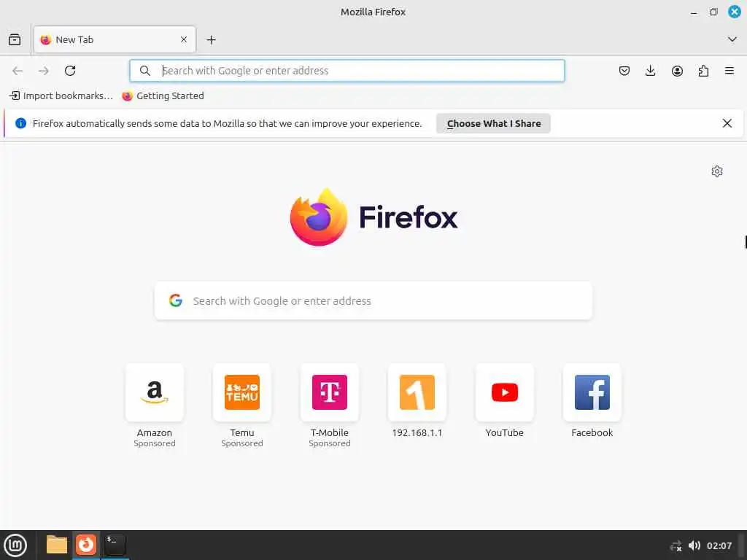Open the Save to Pocket icon
The width and height of the screenshot is (747, 560).
624,71
